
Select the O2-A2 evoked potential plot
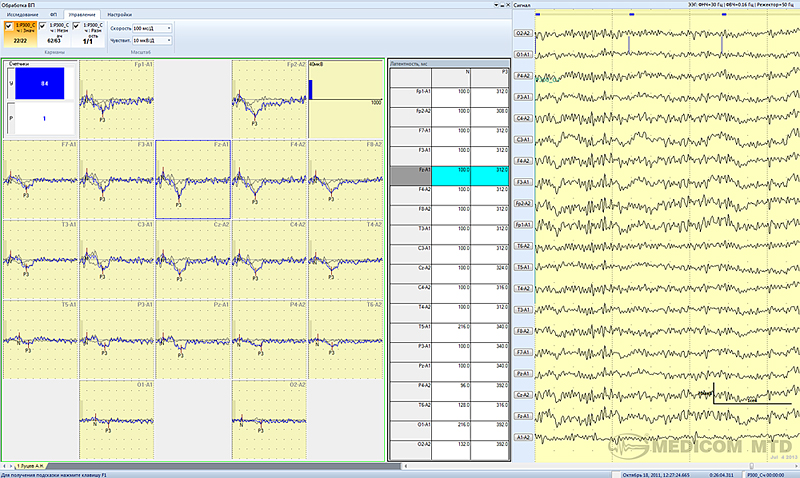269,420
